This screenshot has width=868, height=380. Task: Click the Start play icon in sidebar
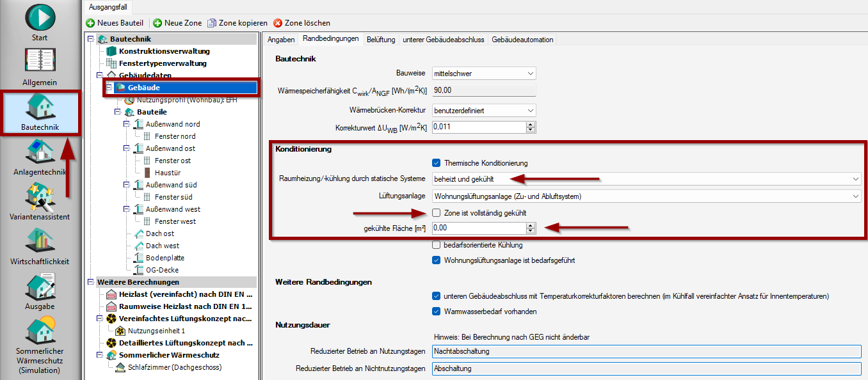pos(40,17)
